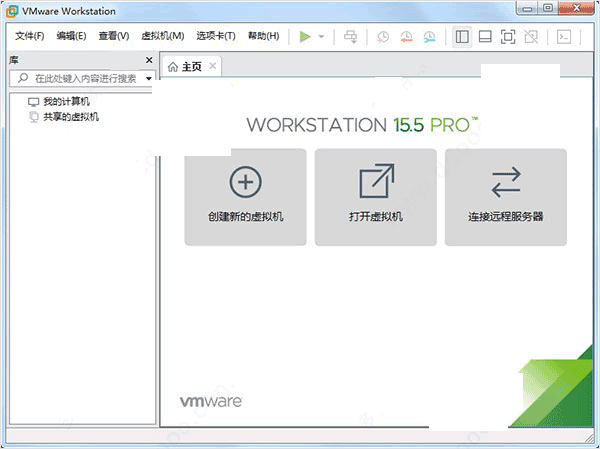Click the send Ctrl+Alt+Del toolbar icon

tap(350, 36)
